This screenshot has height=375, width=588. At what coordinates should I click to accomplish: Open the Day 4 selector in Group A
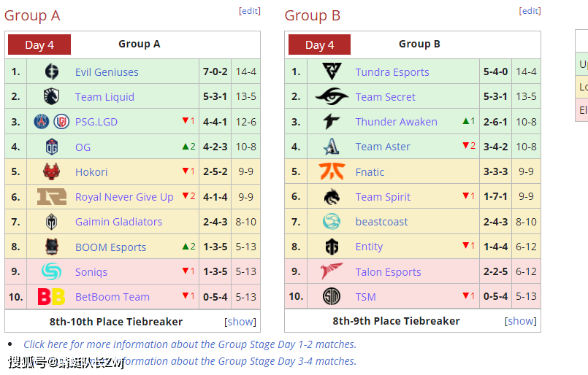(39, 45)
